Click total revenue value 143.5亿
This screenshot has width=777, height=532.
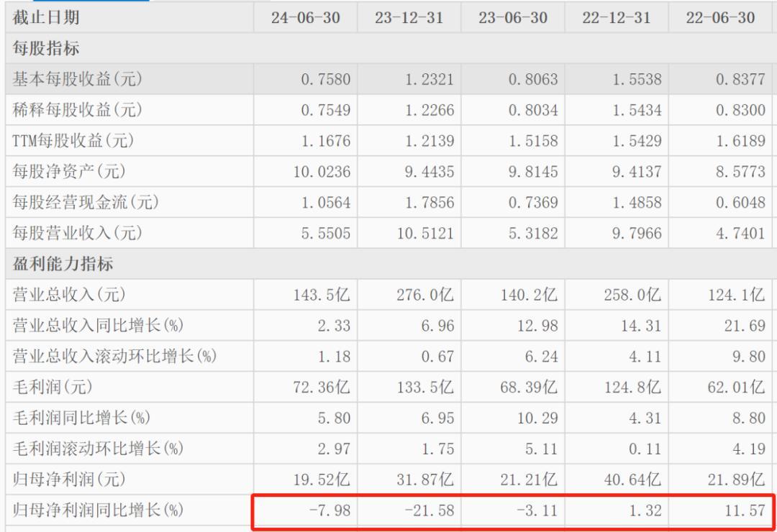coord(322,295)
